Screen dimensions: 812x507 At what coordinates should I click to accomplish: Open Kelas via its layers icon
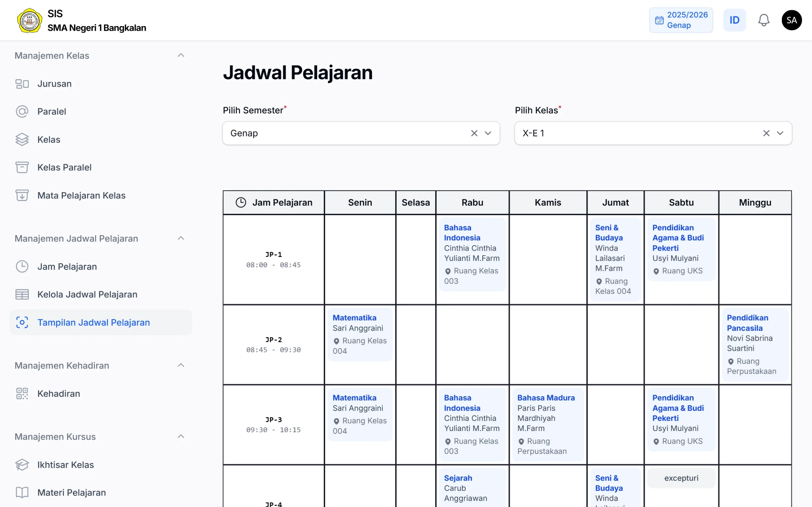click(x=22, y=139)
